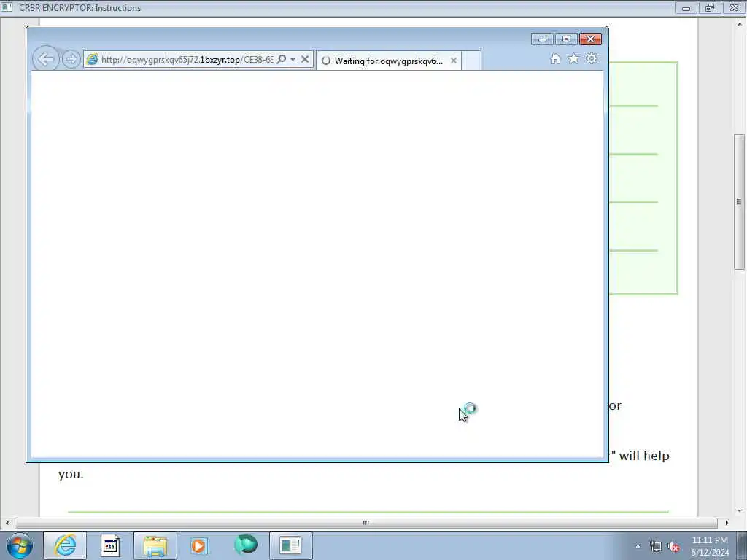Click the green round app taskbar icon

click(246, 545)
